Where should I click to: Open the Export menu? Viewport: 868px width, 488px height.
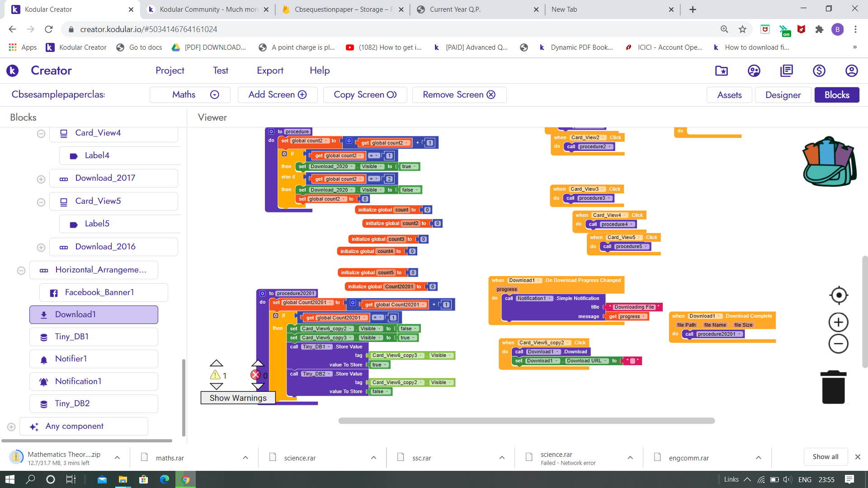[x=270, y=70]
